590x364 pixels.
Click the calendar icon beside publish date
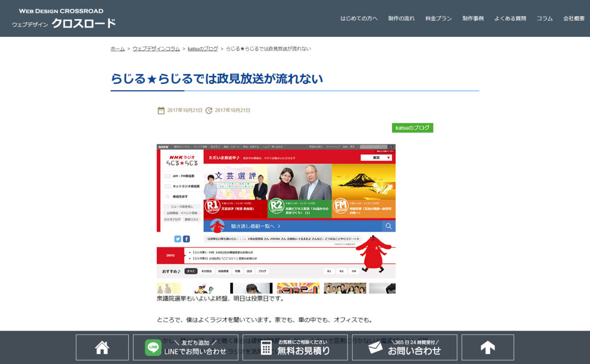(x=161, y=111)
